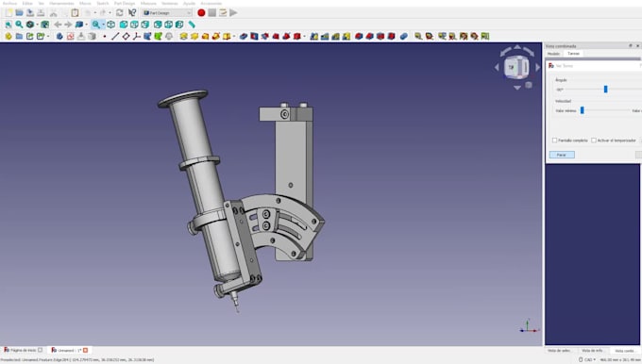The width and height of the screenshot is (642, 364).
Task: Switch to the Modelo tab in combo view
Action: click(553, 54)
